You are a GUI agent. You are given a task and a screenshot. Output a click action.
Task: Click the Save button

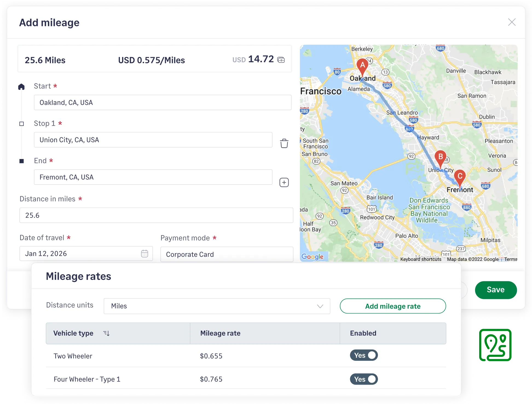[x=496, y=290]
